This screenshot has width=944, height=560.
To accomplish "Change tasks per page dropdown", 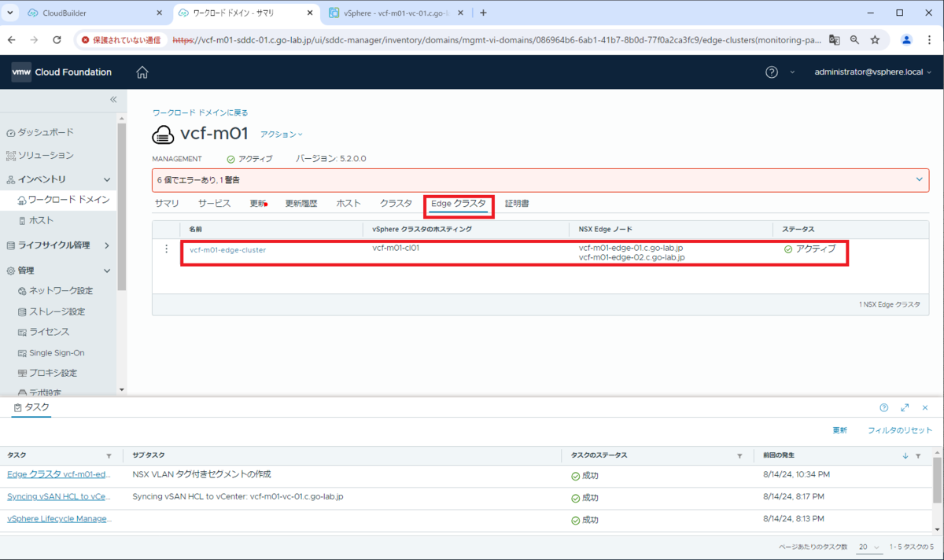I will pyautogui.click(x=868, y=547).
